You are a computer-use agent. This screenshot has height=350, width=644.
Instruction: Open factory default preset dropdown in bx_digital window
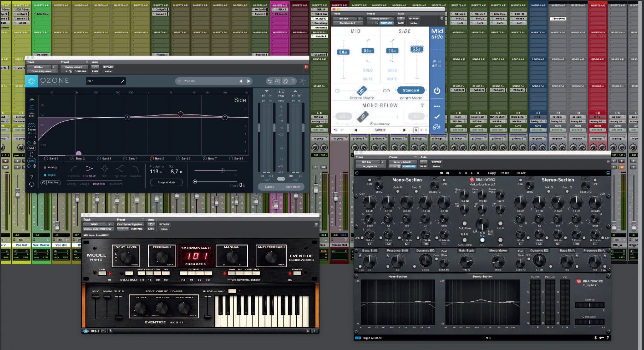coord(403,162)
